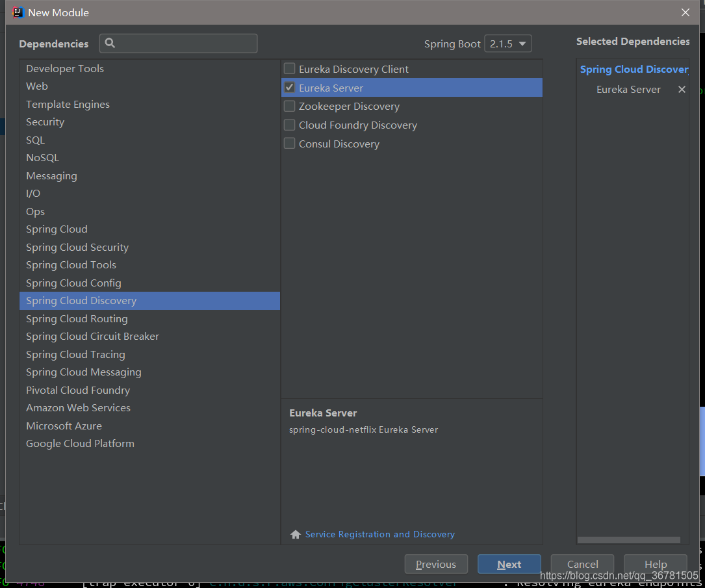705x588 pixels.
Task: Choose Spring Cloud Circuit Breaker category
Action: (x=149, y=337)
